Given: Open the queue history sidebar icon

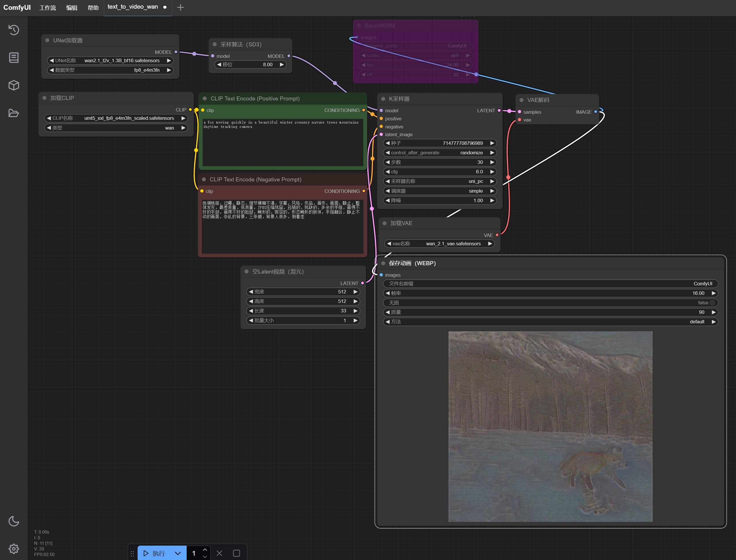Looking at the screenshot, I should point(14,30).
